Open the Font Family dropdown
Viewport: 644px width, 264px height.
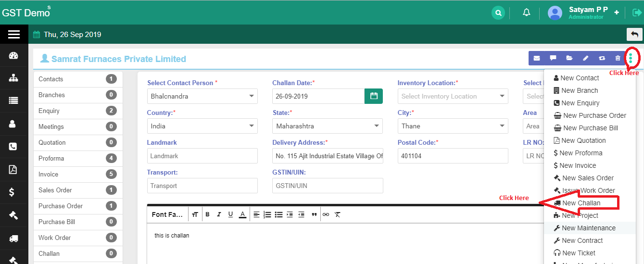[167, 214]
